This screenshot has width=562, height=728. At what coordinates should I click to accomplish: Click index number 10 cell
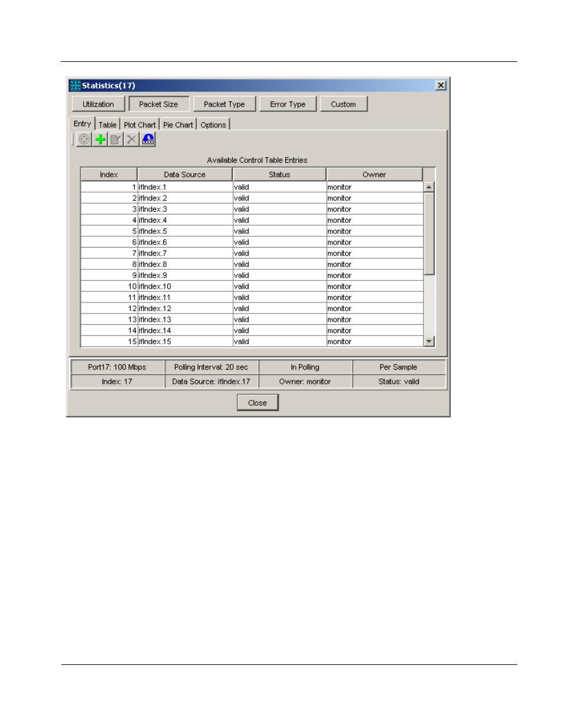109,286
